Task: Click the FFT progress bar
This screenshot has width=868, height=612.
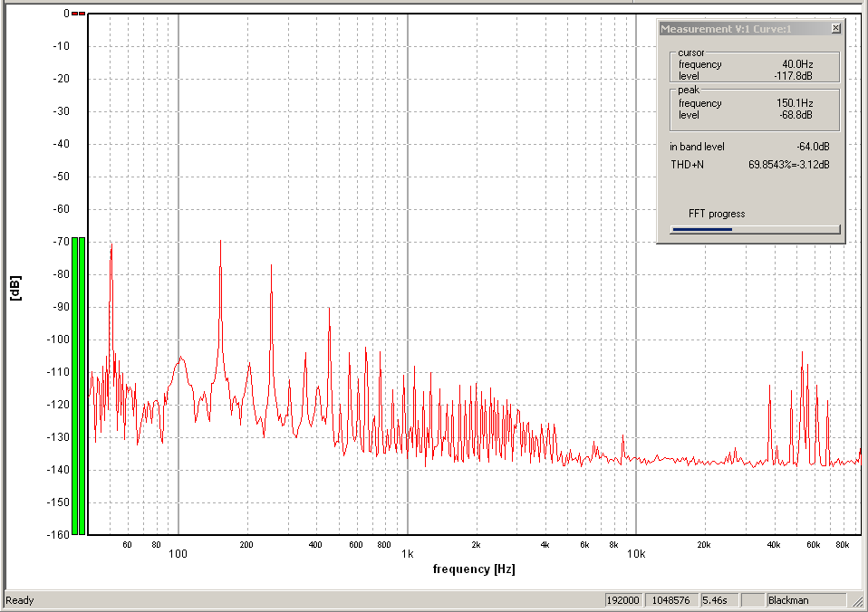Action: click(755, 229)
